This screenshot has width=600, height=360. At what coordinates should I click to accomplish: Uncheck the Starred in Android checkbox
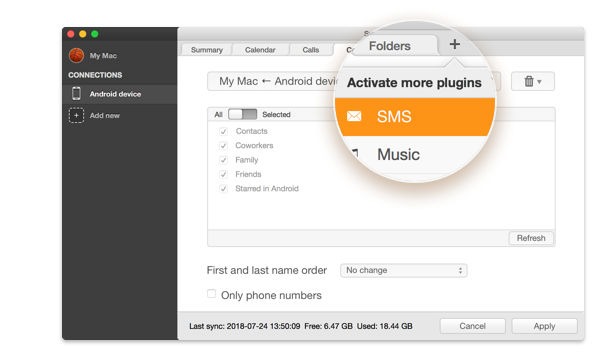point(223,188)
